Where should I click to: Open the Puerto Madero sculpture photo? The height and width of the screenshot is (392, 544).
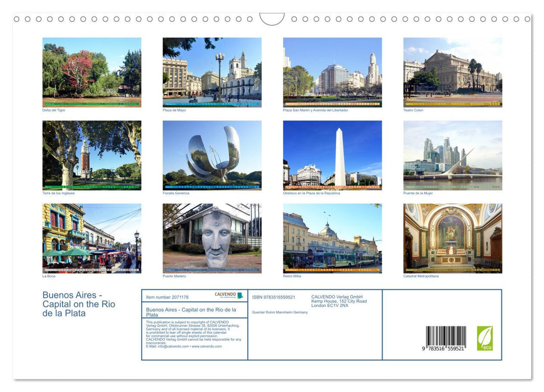click(212, 237)
